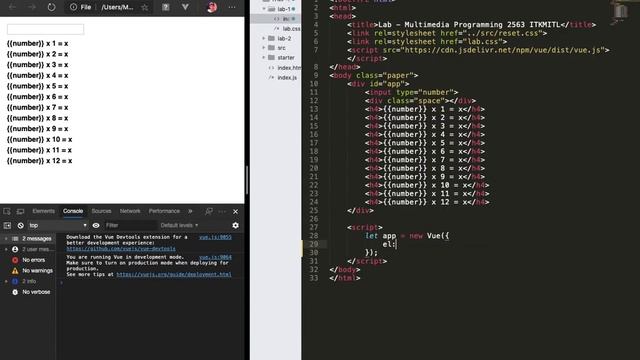Open console settings gear
This screenshot has height=360, width=640.
[236, 225]
